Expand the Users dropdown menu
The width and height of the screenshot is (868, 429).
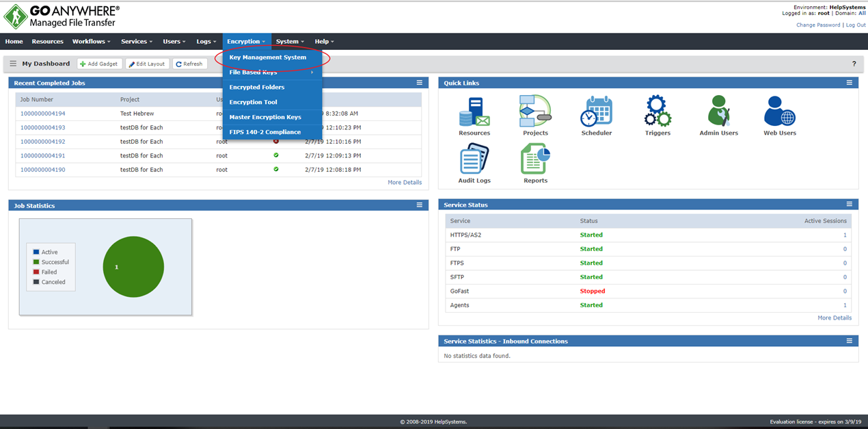point(174,42)
